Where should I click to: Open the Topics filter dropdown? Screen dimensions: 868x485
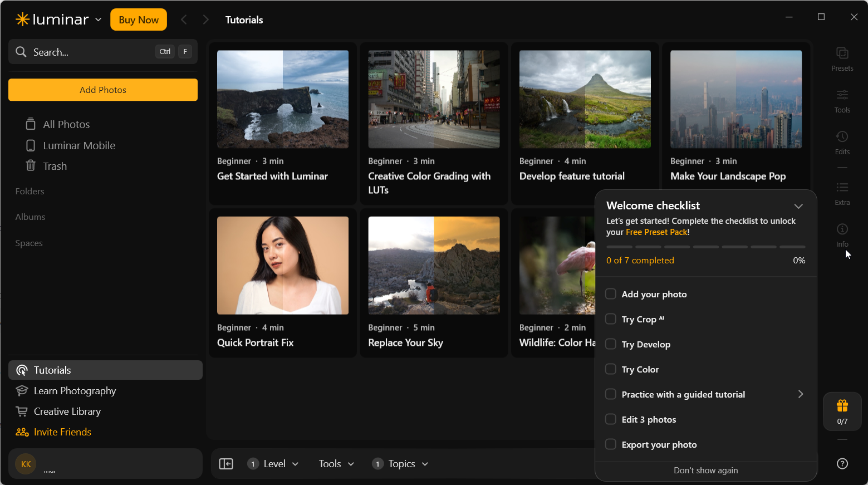click(400, 464)
